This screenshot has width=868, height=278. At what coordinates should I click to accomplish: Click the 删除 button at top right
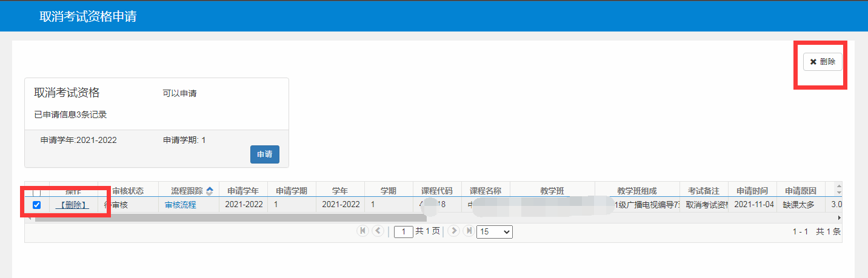coord(823,62)
